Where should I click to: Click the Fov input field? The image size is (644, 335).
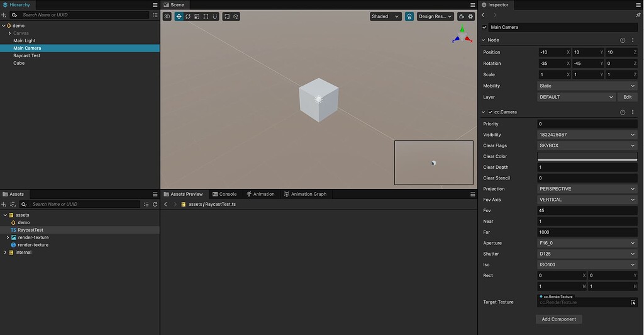pos(587,210)
